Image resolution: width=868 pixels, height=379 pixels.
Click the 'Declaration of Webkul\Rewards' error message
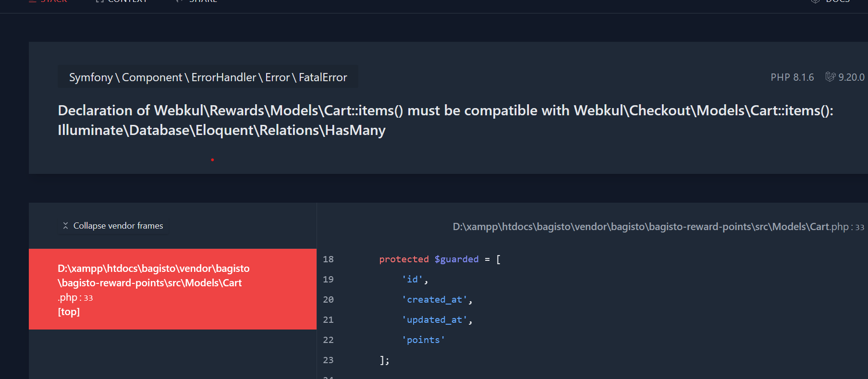445,120
